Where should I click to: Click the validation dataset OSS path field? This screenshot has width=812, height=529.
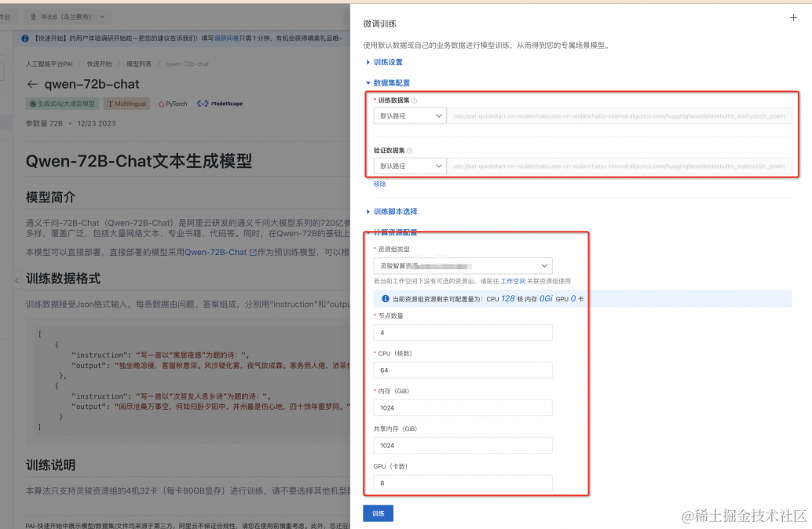(620, 166)
